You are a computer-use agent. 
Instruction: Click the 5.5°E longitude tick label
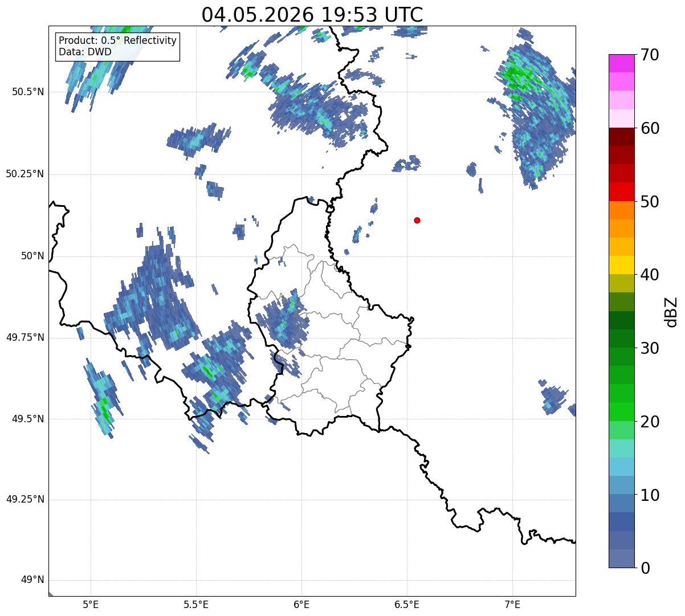[196, 604]
